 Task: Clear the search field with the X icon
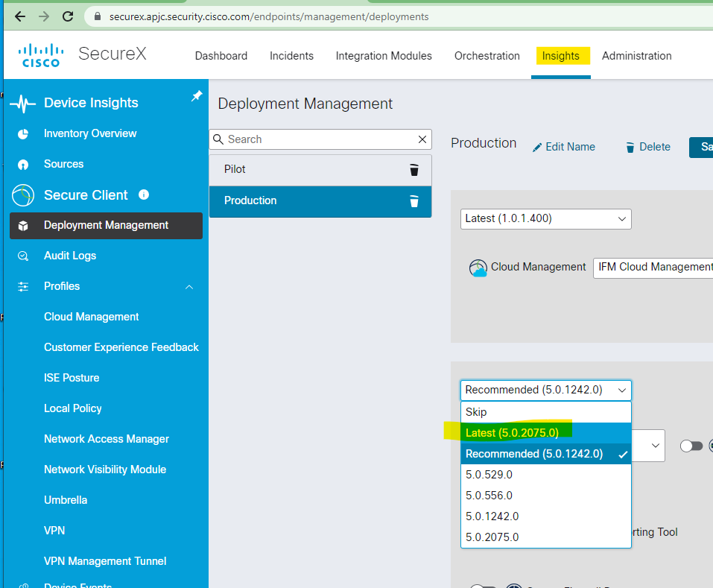coord(422,139)
